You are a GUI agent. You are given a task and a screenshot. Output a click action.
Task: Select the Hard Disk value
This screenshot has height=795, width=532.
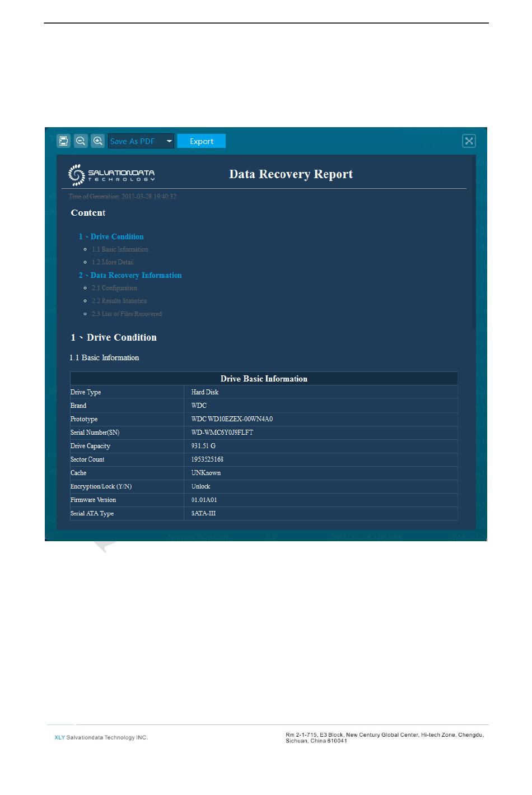(205, 392)
